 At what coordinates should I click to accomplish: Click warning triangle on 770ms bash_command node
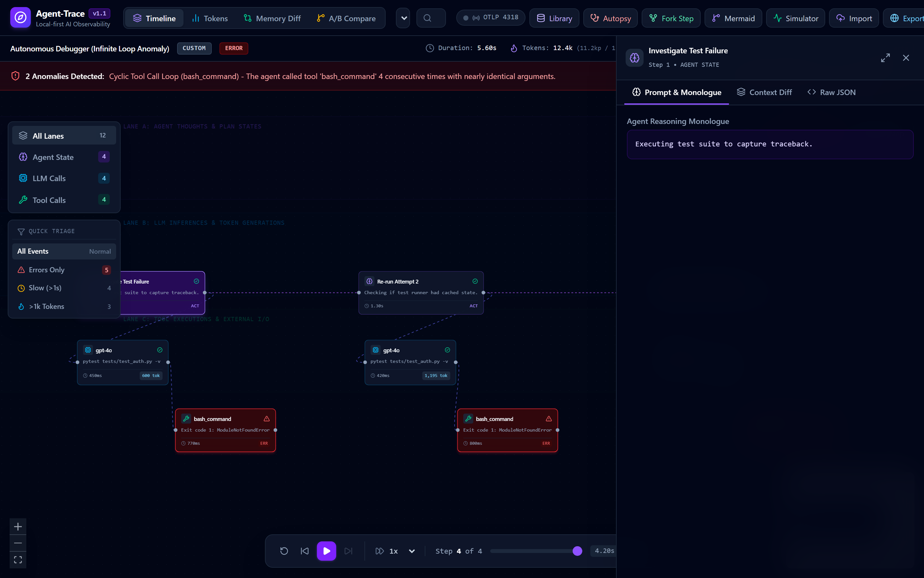(x=267, y=419)
